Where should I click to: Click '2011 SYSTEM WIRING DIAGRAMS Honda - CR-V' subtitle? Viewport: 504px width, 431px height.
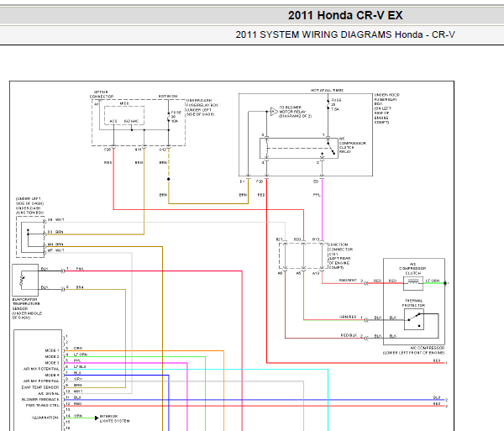coord(345,34)
